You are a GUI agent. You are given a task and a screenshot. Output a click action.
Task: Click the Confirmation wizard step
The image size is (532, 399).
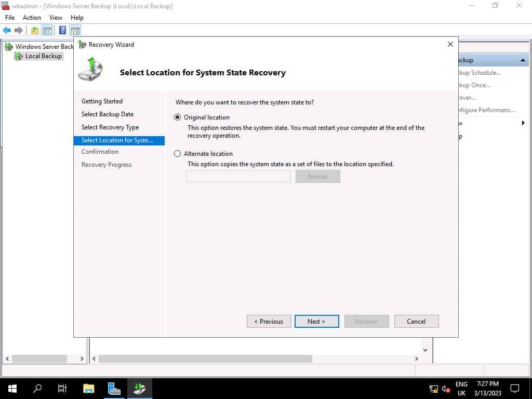pyautogui.click(x=100, y=152)
